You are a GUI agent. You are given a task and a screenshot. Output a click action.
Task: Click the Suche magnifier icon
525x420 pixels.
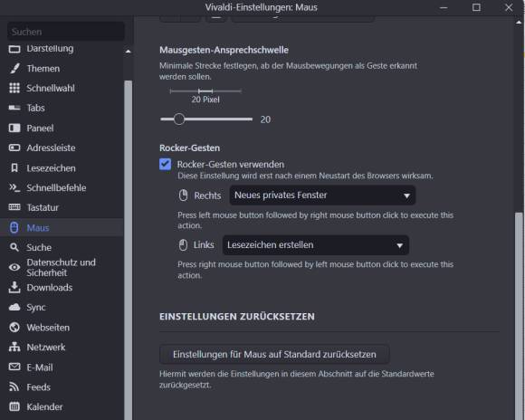(14, 247)
